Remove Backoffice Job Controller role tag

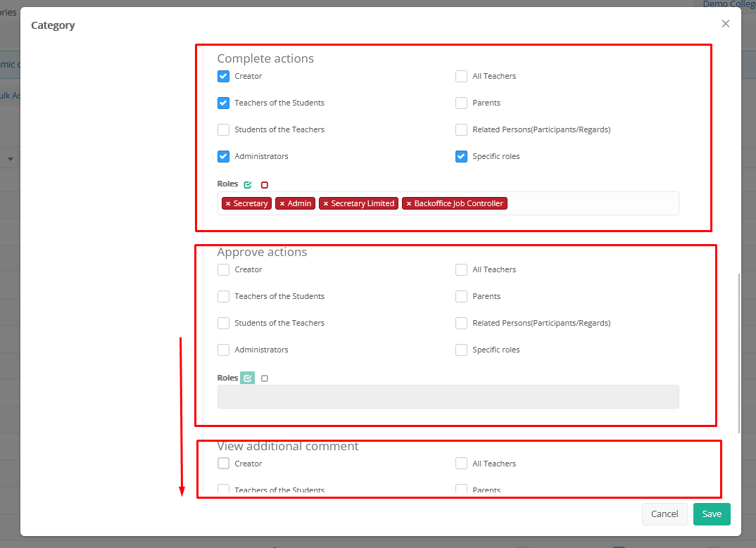[409, 204]
